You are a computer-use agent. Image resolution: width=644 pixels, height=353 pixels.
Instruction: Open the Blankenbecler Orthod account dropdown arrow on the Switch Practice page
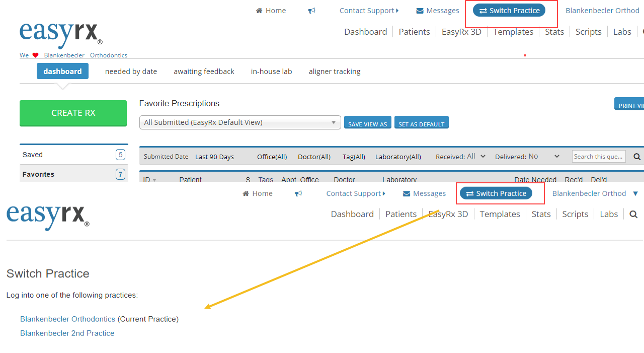(635, 193)
